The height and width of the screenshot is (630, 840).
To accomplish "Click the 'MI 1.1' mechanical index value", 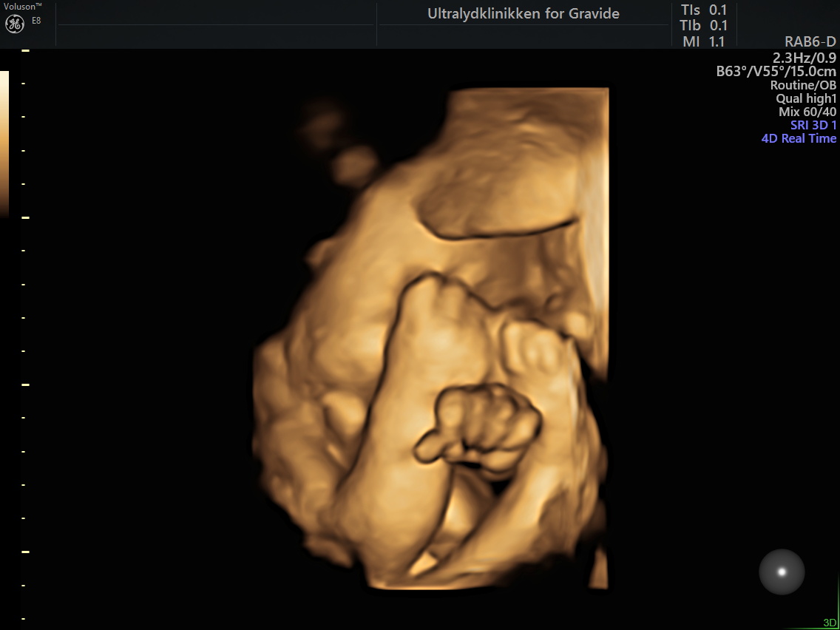I will [x=703, y=41].
